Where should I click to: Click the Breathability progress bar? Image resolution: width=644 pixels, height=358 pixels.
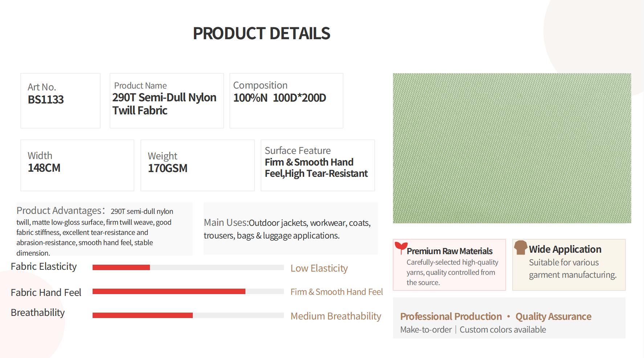point(188,315)
